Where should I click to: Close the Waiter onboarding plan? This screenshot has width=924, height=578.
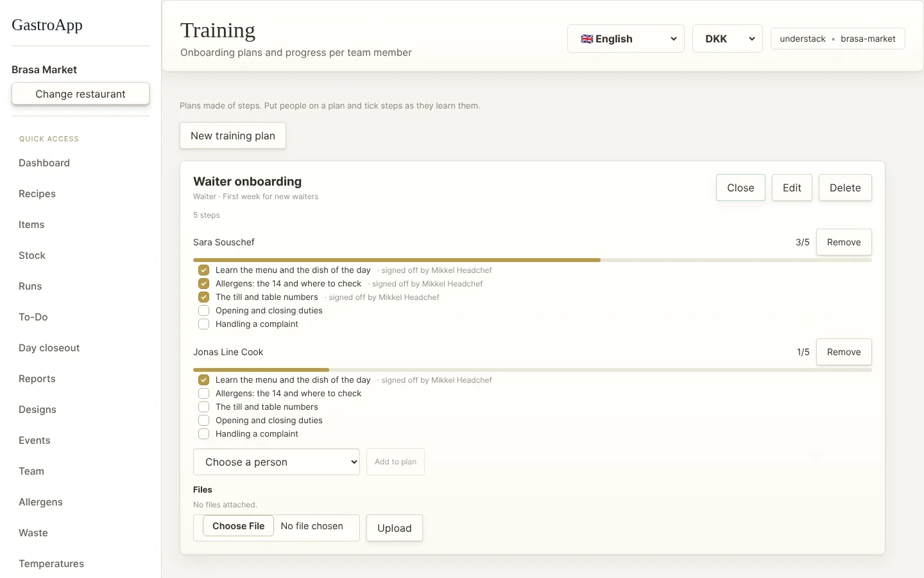coord(740,188)
